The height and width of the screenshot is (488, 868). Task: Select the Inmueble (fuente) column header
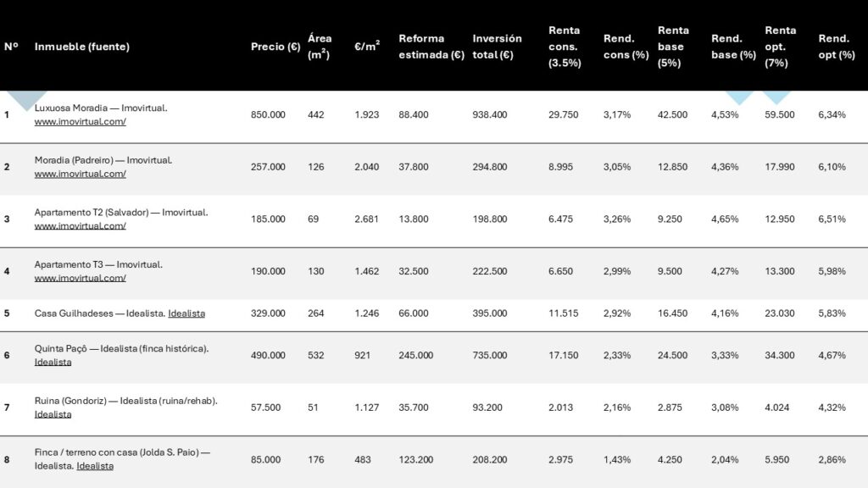81,47
